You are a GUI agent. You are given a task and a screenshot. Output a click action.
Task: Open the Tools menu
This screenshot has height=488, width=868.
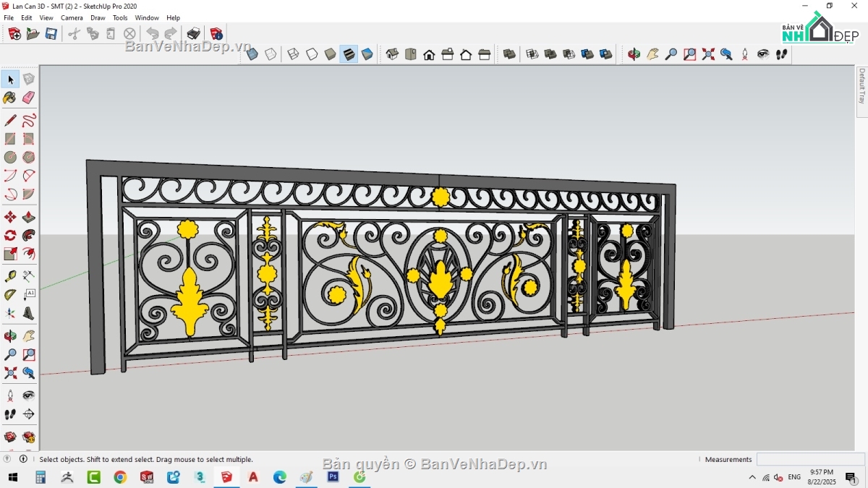coord(120,17)
